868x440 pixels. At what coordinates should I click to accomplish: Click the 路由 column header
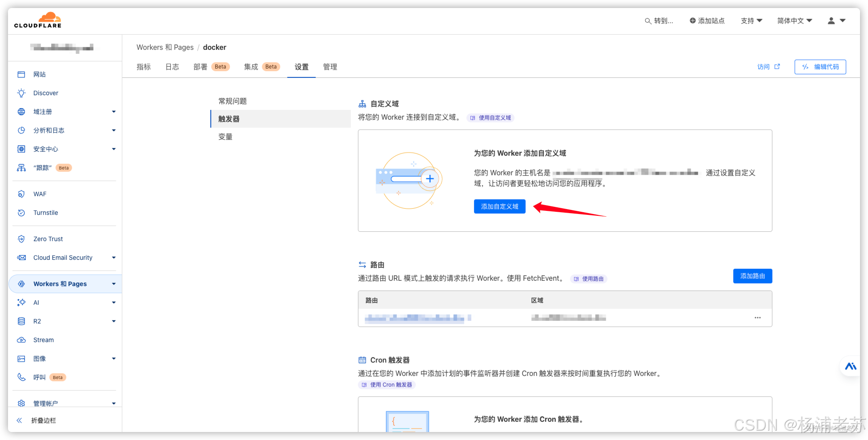[x=372, y=300]
